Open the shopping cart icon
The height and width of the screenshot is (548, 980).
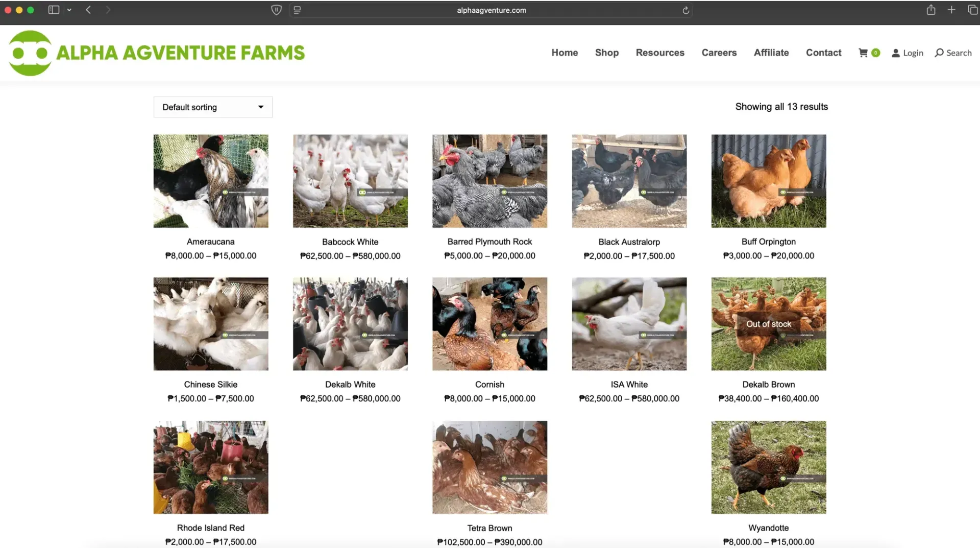[x=863, y=53]
